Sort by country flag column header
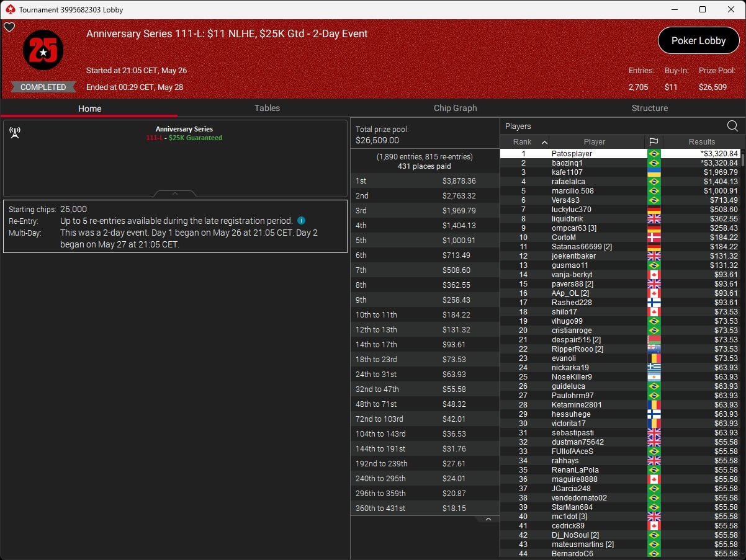 point(654,142)
